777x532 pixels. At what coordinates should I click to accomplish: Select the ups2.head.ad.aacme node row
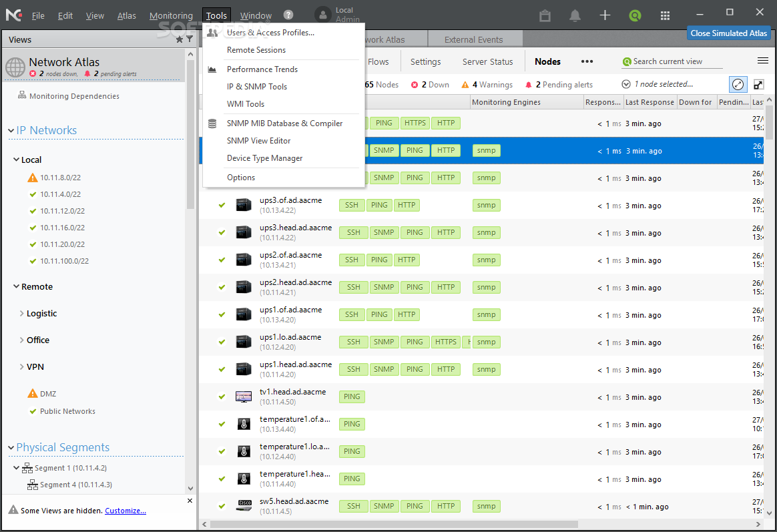point(481,287)
